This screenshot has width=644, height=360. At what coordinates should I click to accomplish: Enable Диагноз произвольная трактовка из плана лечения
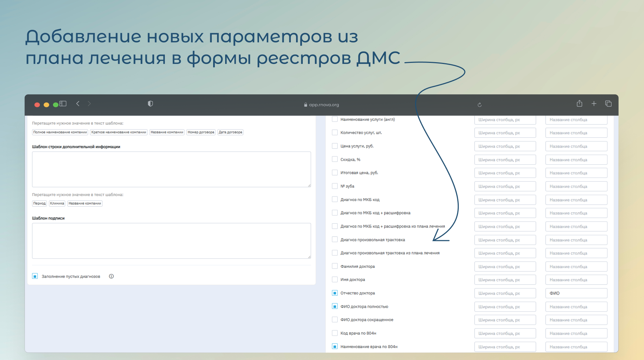pyautogui.click(x=335, y=253)
